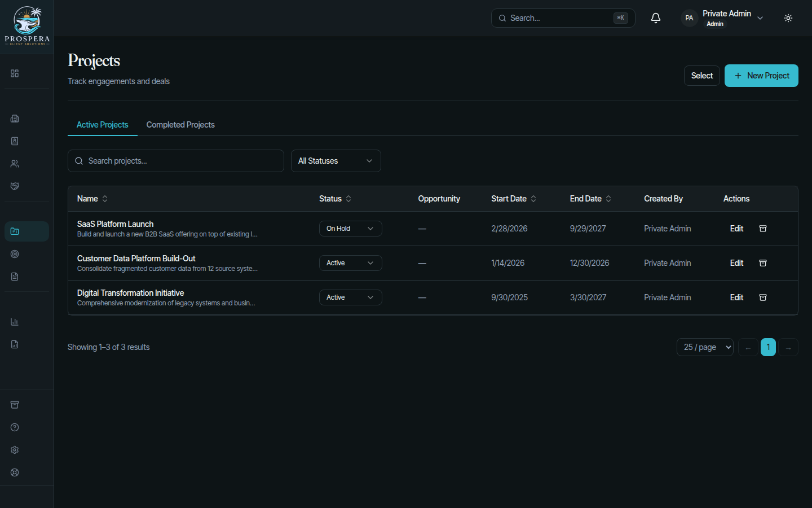Sort table by Start Date column
This screenshot has width=812, height=508.
[x=514, y=199]
